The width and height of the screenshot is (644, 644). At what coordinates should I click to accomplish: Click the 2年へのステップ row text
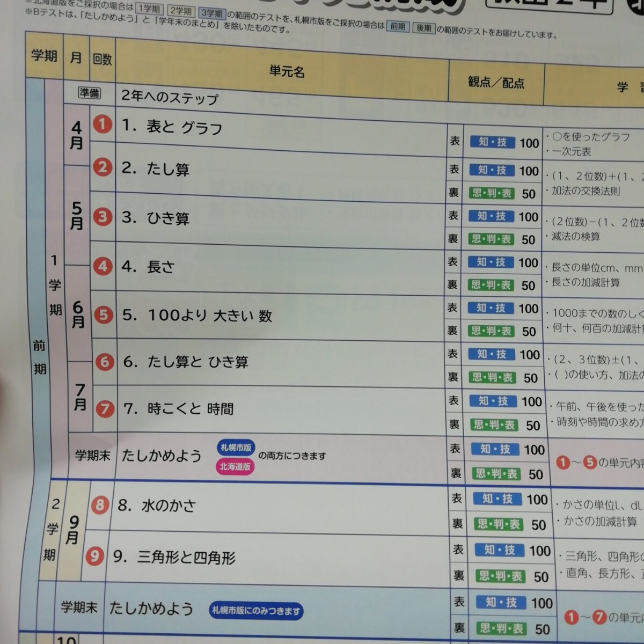(170, 97)
